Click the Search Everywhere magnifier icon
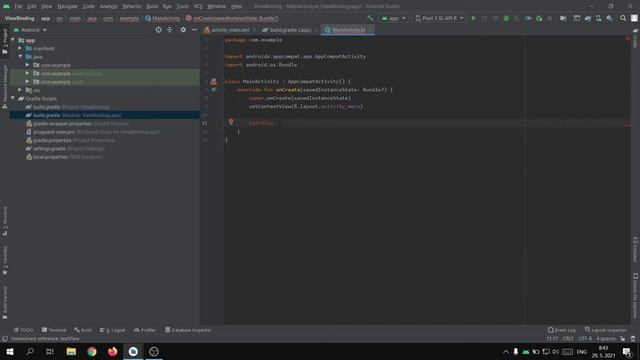This screenshot has height=360, width=640. tap(623, 18)
